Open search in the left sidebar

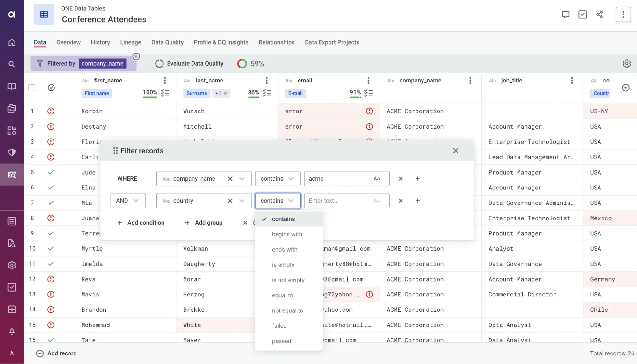click(11, 64)
